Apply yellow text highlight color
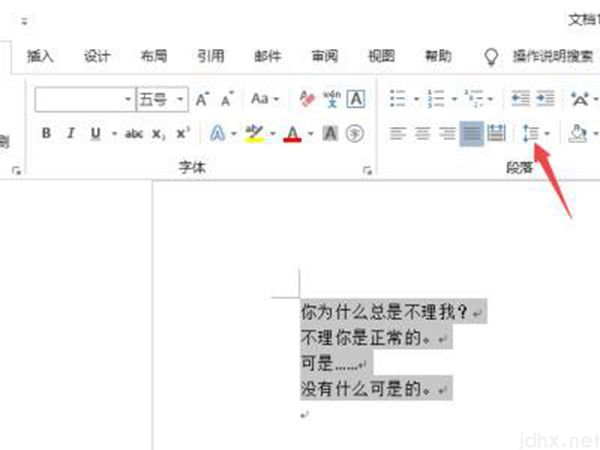600x450 pixels. pyautogui.click(x=254, y=134)
